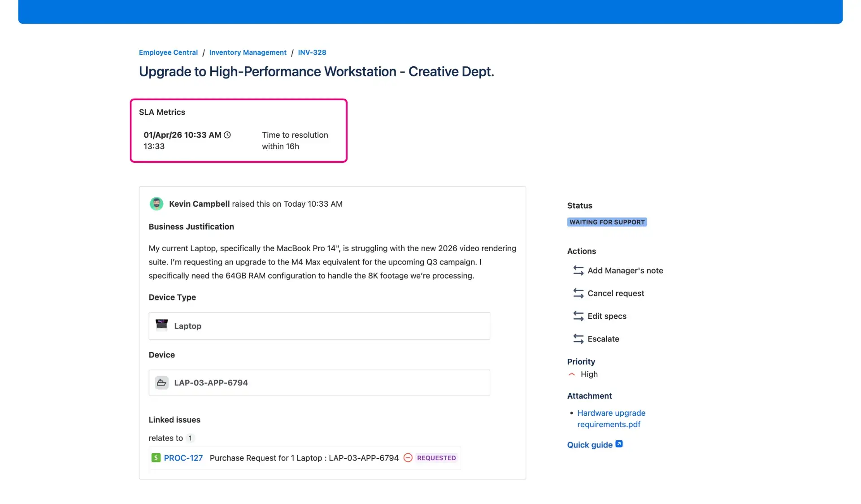This screenshot has height=504, width=861.
Task: Open Hardware upgrade requirements.pdf attachment
Action: click(611, 418)
